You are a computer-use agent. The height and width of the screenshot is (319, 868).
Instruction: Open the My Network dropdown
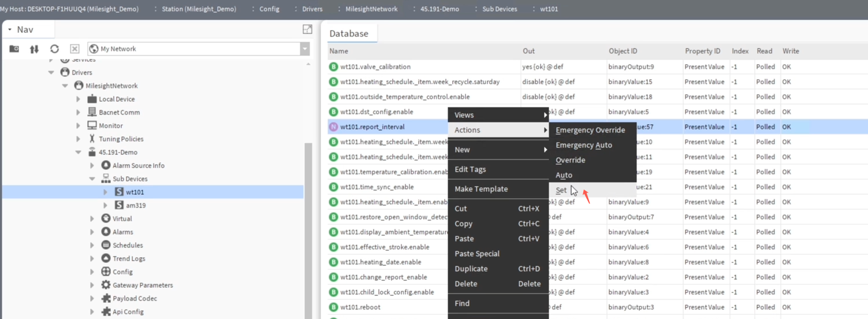[305, 49]
